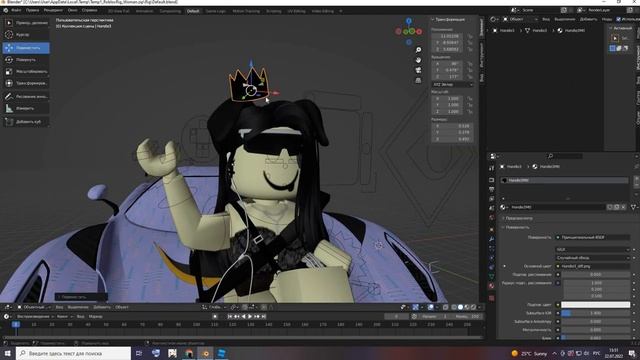Toggle viewport gizmo visibility button
640x360 pixels.
click(x=416, y=307)
